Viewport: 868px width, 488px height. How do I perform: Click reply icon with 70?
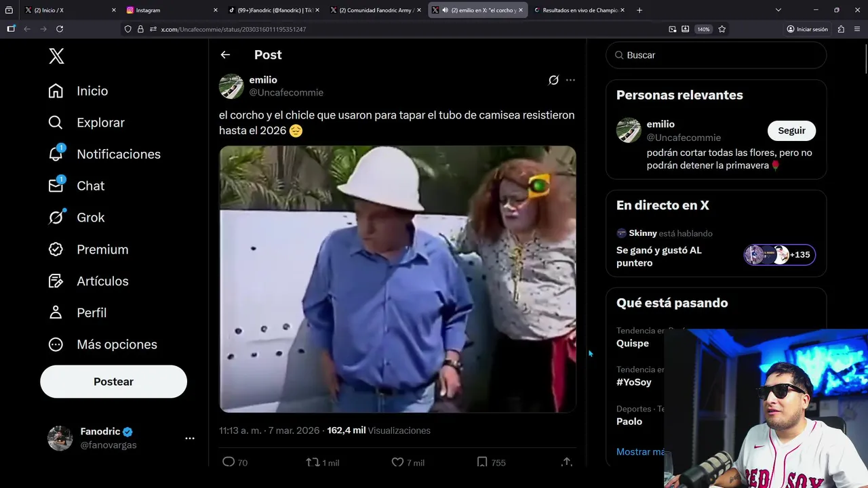click(235, 462)
